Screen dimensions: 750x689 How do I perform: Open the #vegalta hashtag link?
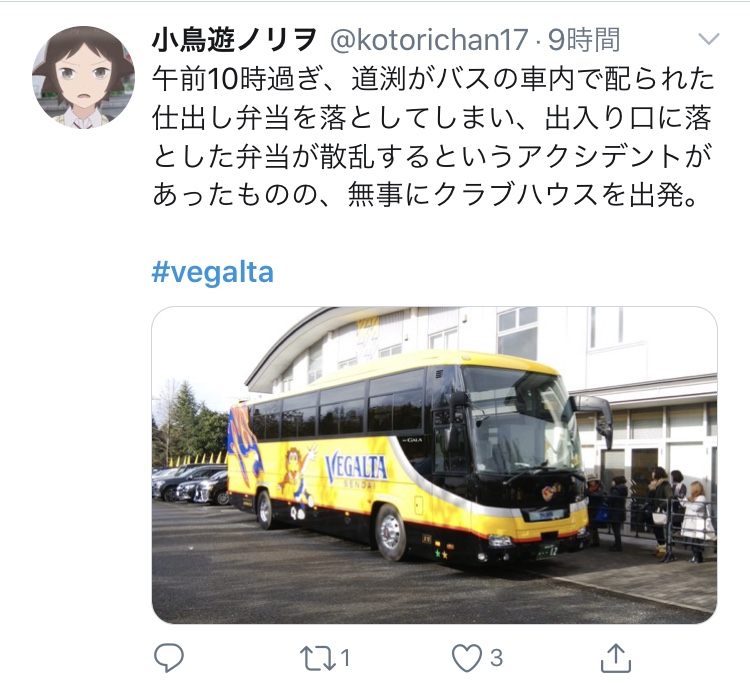(213, 272)
